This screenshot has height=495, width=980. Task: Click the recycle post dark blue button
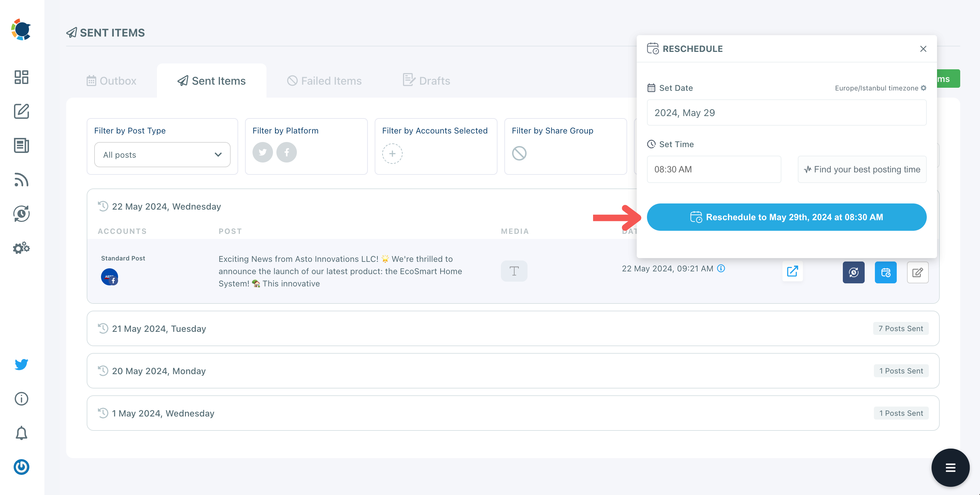click(853, 272)
